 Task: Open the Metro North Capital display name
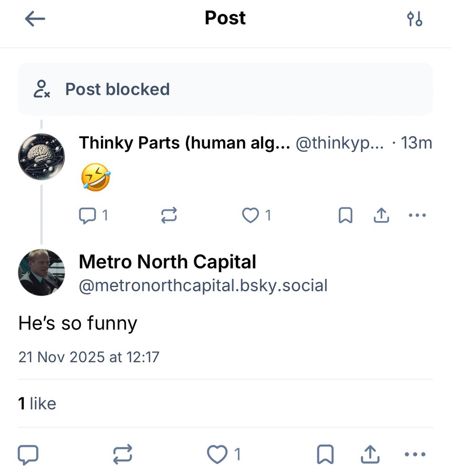[x=167, y=262]
